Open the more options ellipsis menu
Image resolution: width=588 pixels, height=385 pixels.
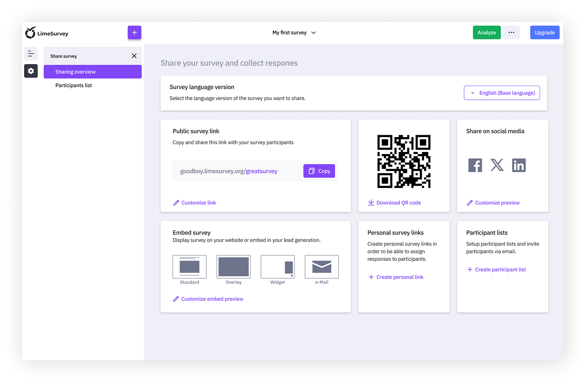coord(511,32)
